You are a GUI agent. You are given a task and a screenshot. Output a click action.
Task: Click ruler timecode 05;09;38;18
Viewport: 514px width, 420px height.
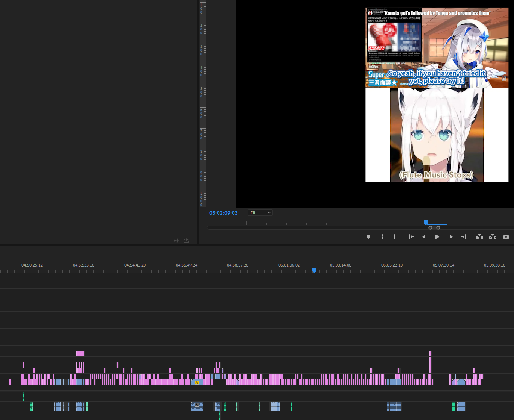tap(494, 265)
